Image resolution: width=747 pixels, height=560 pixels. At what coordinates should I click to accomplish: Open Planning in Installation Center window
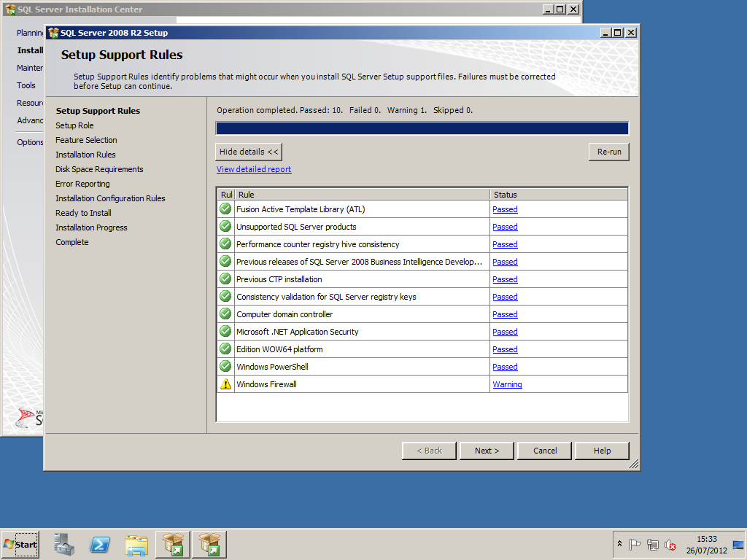tap(30, 33)
